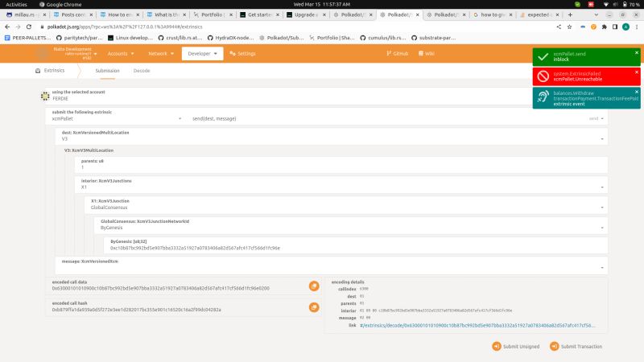644x362 pixels.
Task: Open the substrate-par bookmark
Action: (434, 38)
